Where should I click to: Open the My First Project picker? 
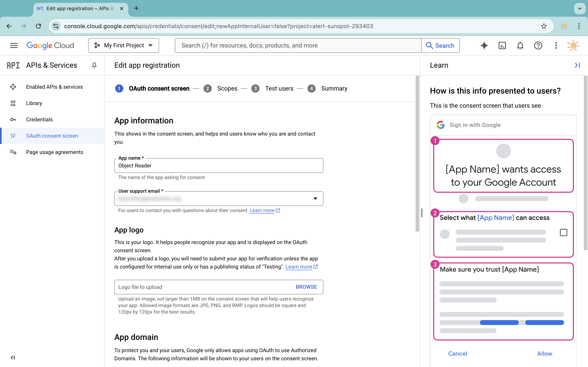pos(124,45)
